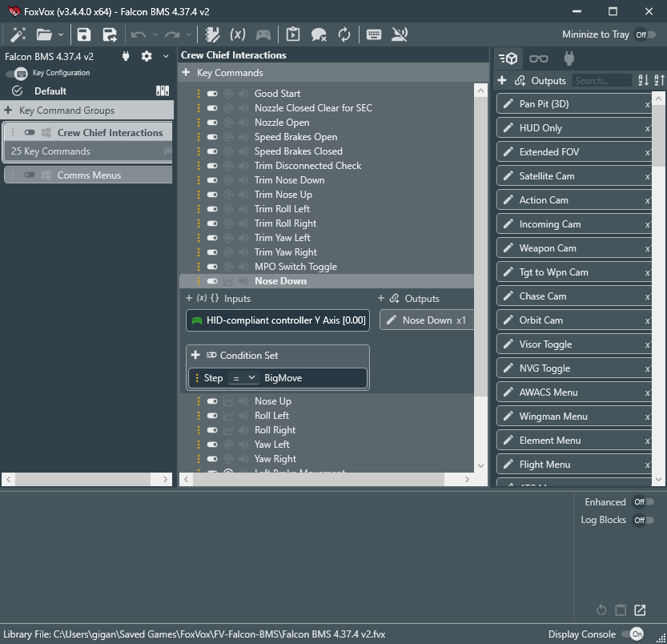
Task: Open the Step condition operator dropdown
Action: tap(243, 377)
